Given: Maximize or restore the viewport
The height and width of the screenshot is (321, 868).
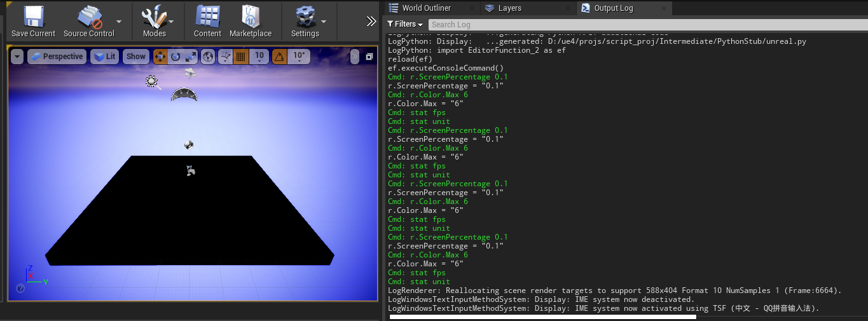Looking at the screenshot, I should 369,57.
